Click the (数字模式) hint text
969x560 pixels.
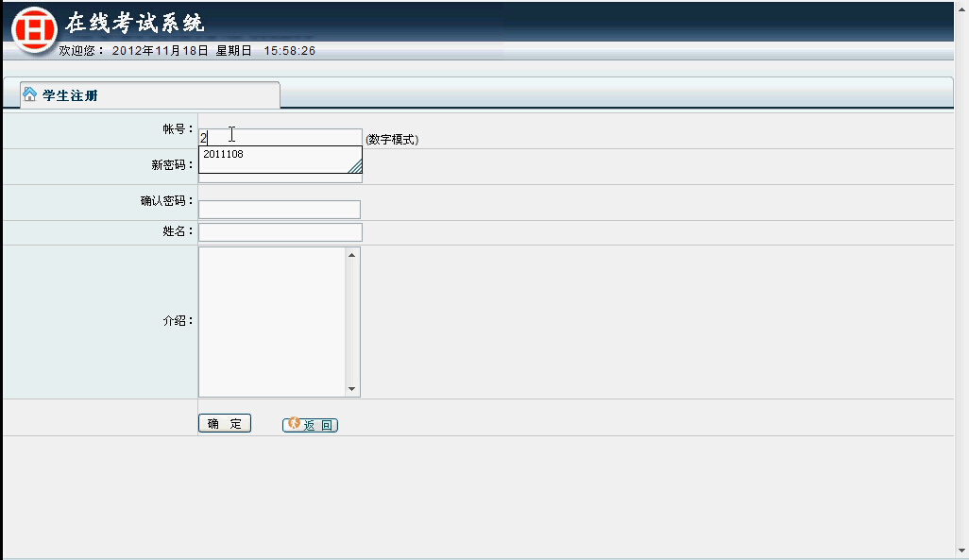[x=392, y=140]
